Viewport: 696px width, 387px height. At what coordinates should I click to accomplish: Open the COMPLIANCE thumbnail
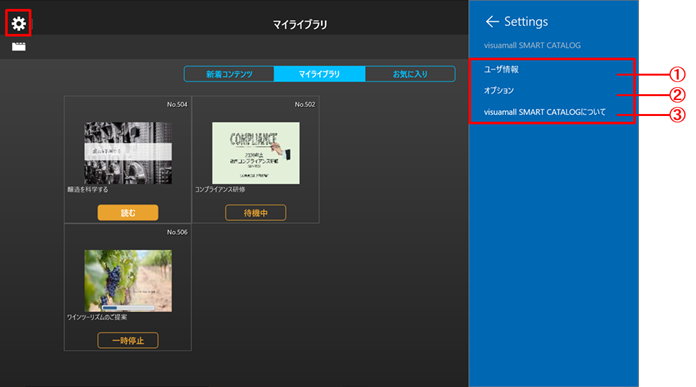[256, 153]
